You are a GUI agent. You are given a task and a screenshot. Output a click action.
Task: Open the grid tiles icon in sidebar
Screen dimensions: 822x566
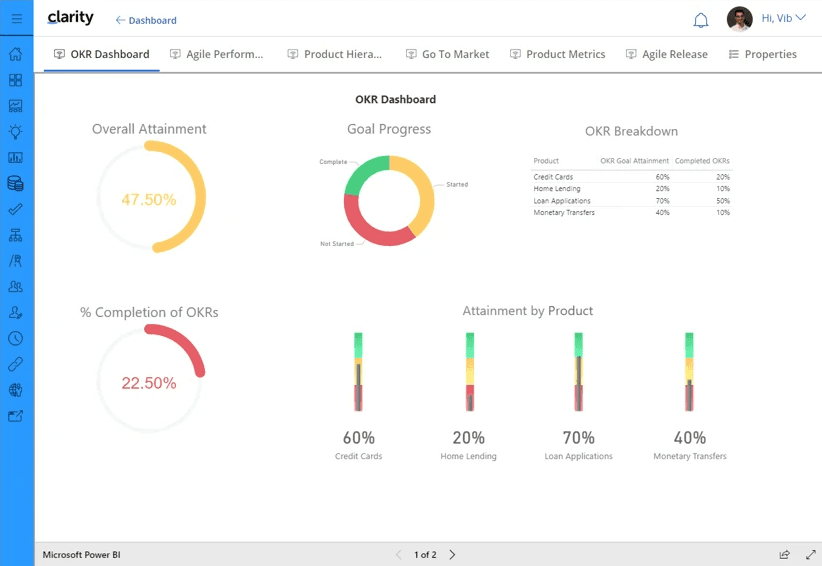click(16, 80)
